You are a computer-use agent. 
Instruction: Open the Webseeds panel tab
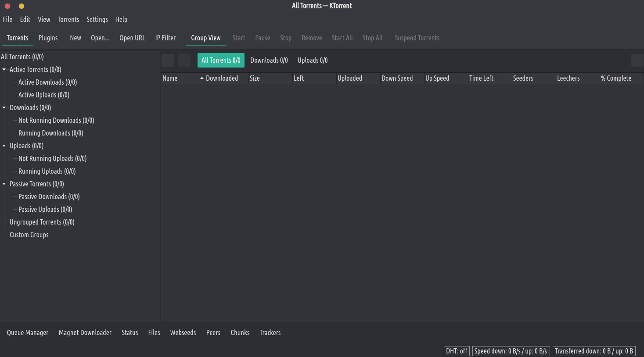click(x=183, y=332)
